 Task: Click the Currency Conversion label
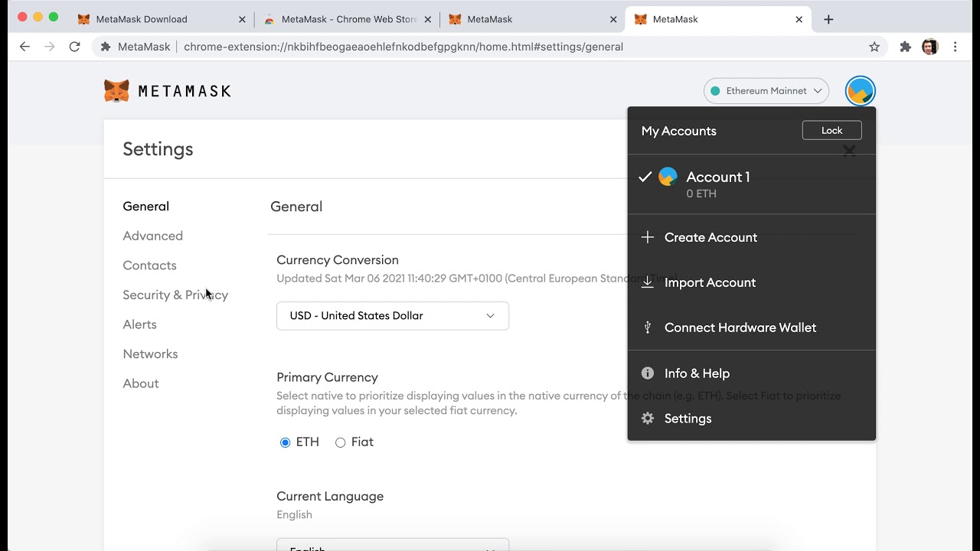(338, 260)
